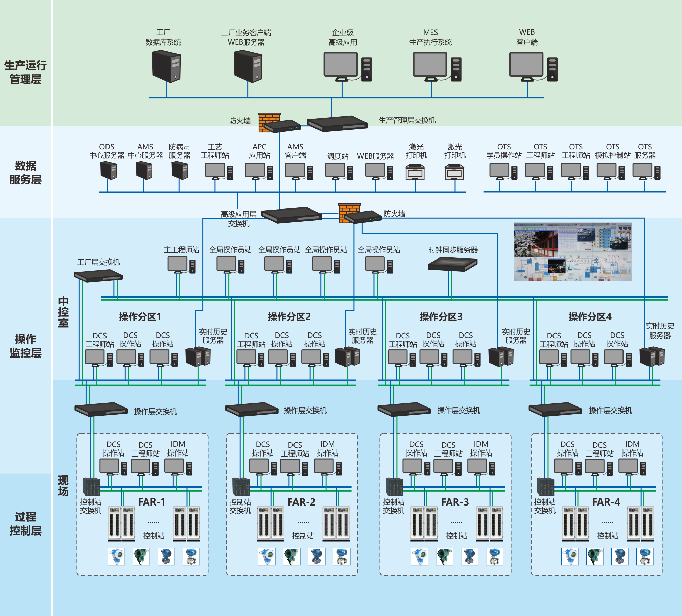Click the 工厂层交换机 switch icon
The height and width of the screenshot is (616, 682).
98,275
